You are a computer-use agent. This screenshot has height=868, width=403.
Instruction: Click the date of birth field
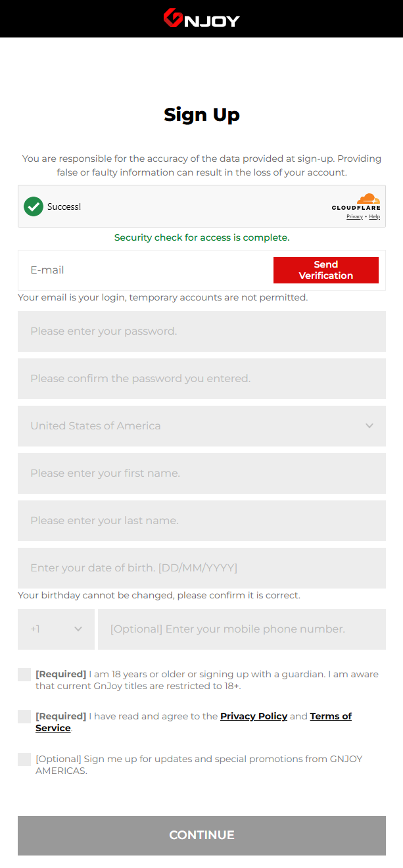tap(202, 568)
